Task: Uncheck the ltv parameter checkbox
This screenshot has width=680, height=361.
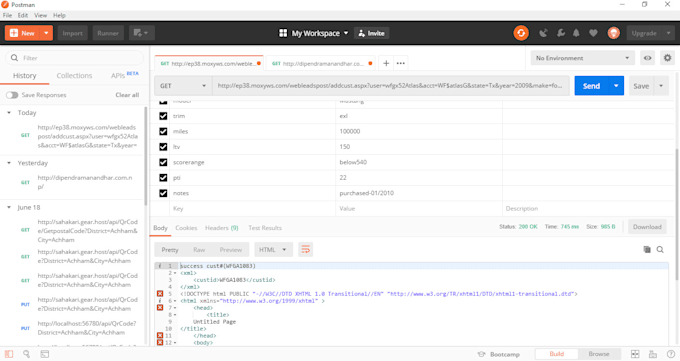Action: [x=163, y=147]
